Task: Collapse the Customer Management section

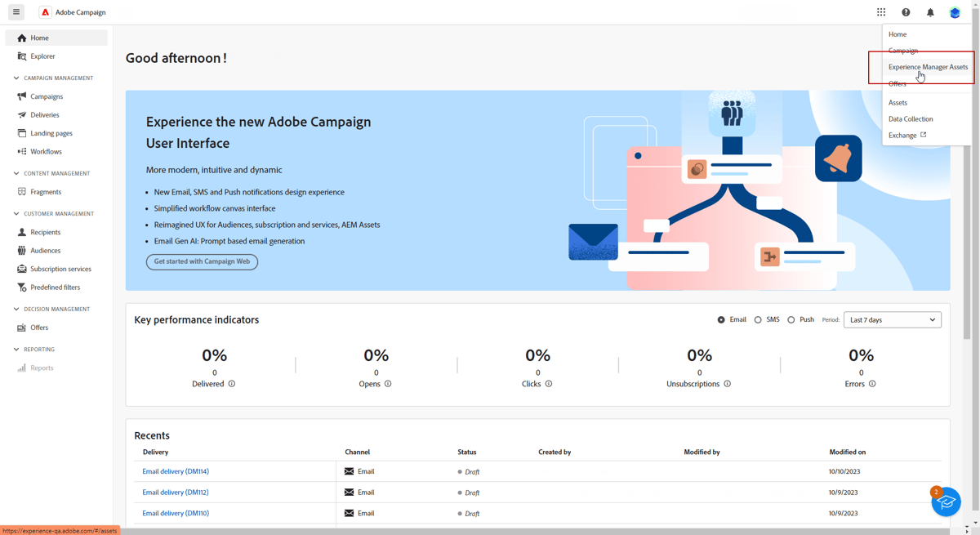Action: (x=16, y=214)
